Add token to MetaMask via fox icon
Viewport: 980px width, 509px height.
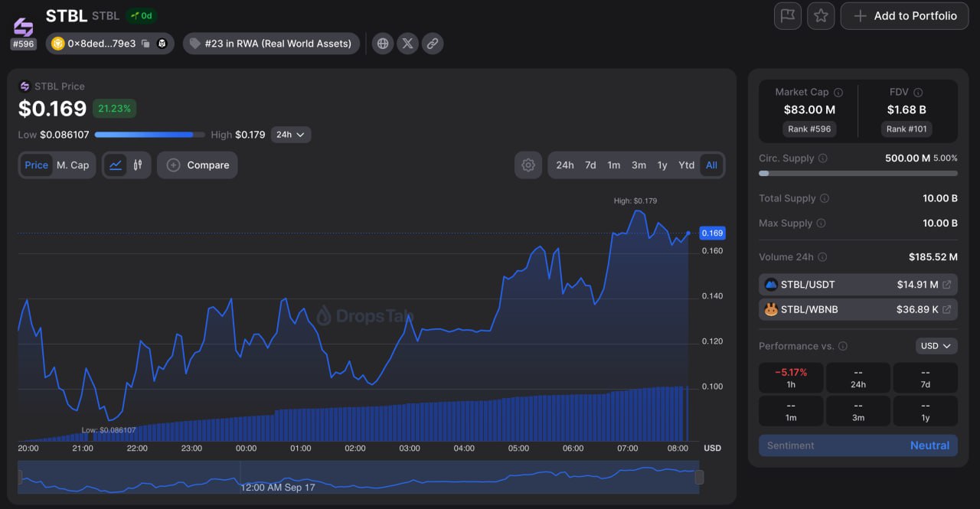pyautogui.click(x=162, y=44)
